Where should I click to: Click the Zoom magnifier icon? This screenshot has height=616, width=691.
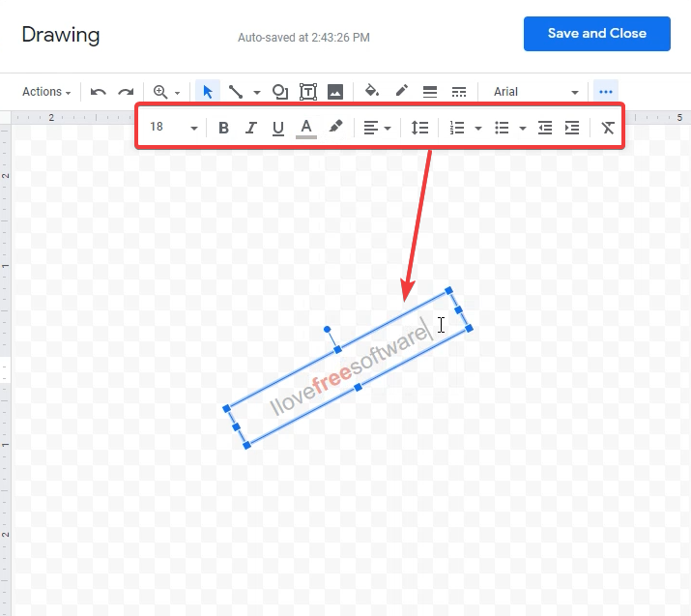160,92
